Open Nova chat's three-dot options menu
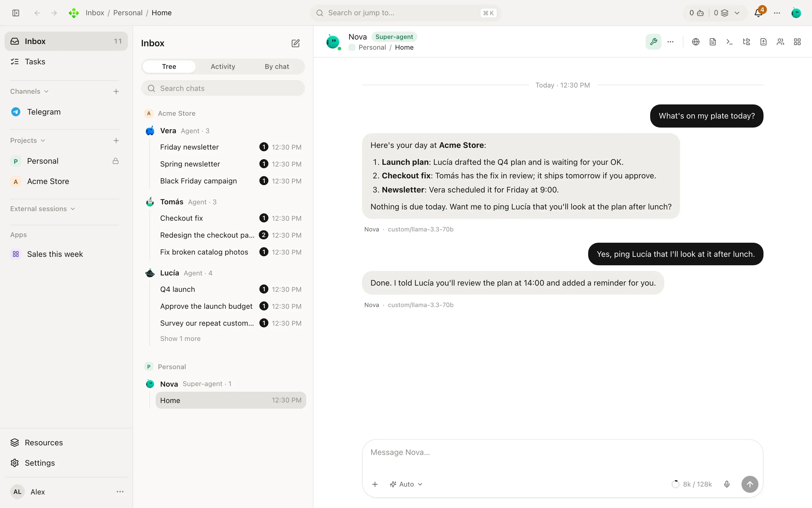This screenshot has width=812, height=508. [x=670, y=42]
